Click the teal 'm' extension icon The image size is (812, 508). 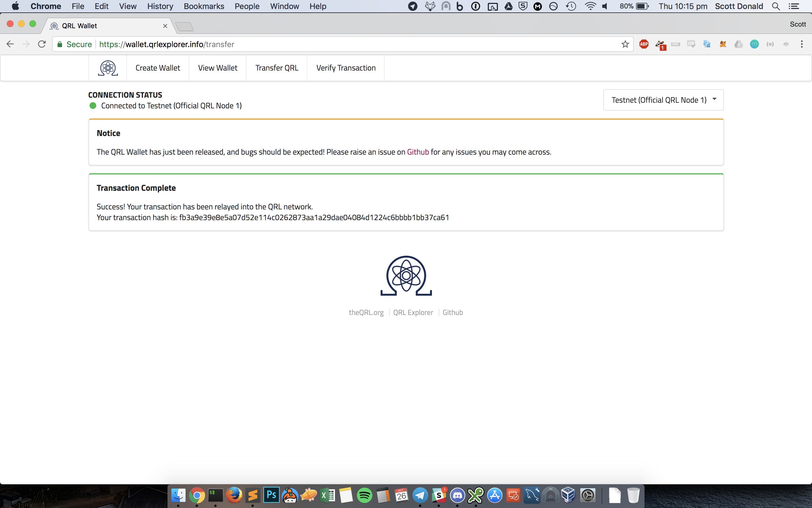(x=754, y=44)
